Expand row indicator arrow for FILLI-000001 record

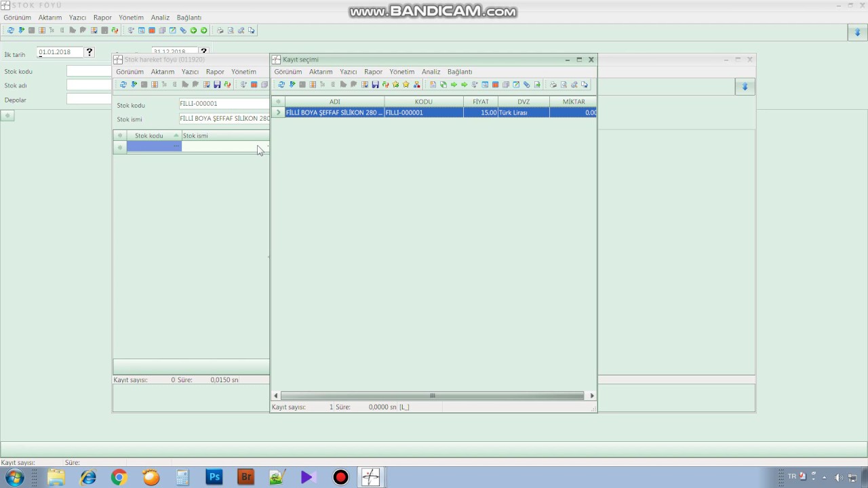pos(278,113)
